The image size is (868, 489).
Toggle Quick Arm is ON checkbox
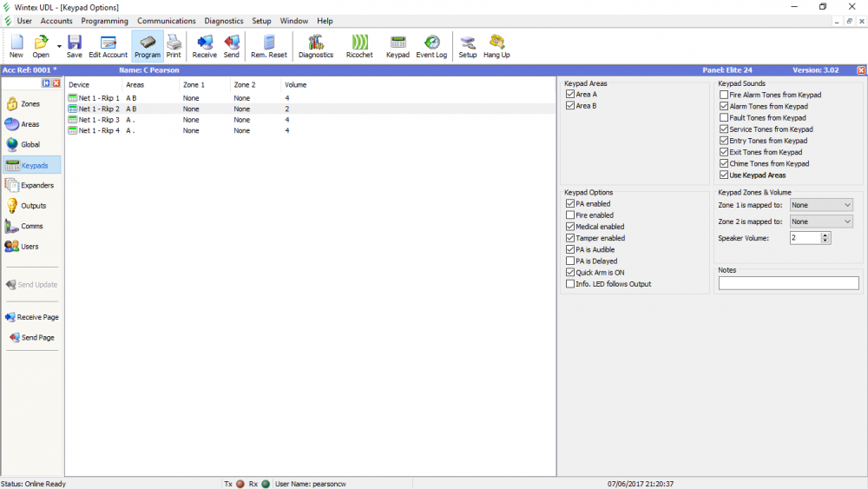[x=570, y=272]
